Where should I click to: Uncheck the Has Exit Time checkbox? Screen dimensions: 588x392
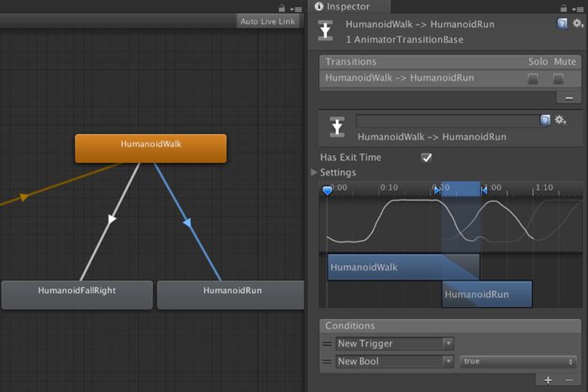[x=427, y=157]
